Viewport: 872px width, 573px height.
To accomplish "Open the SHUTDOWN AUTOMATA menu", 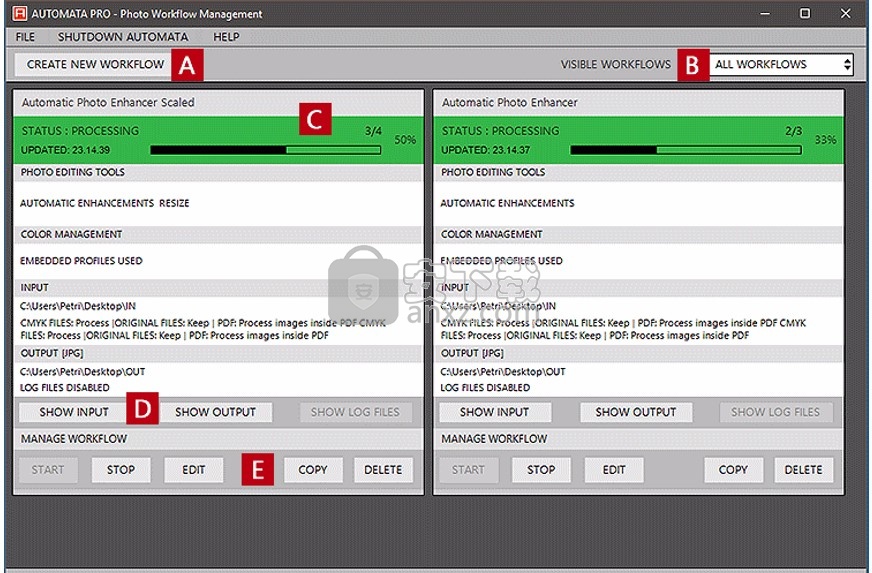I will coord(123,37).
